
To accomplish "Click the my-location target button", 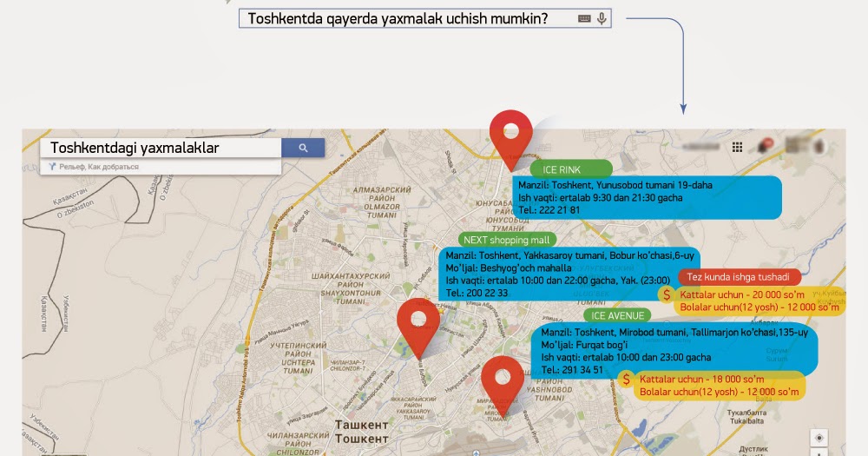I will tap(819, 438).
